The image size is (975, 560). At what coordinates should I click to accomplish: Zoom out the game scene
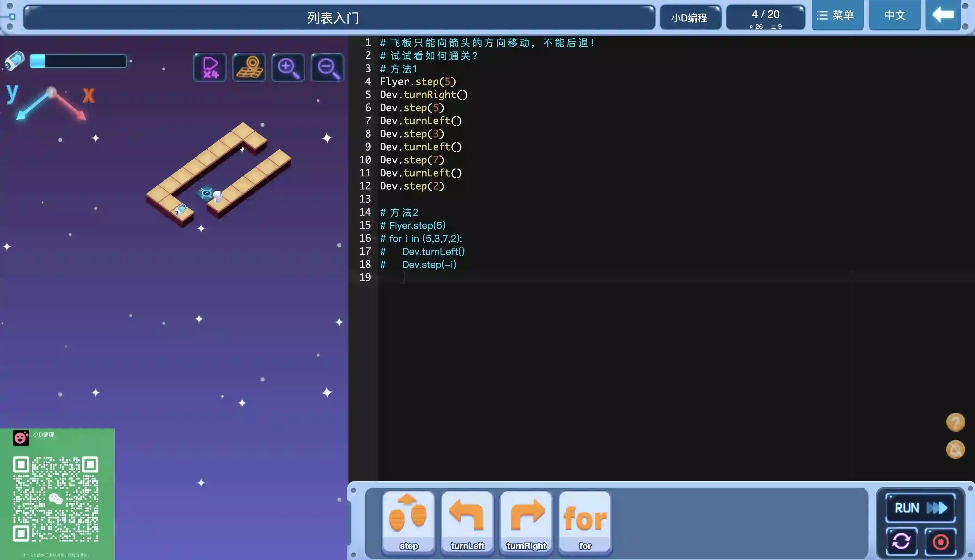coord(328,68)
